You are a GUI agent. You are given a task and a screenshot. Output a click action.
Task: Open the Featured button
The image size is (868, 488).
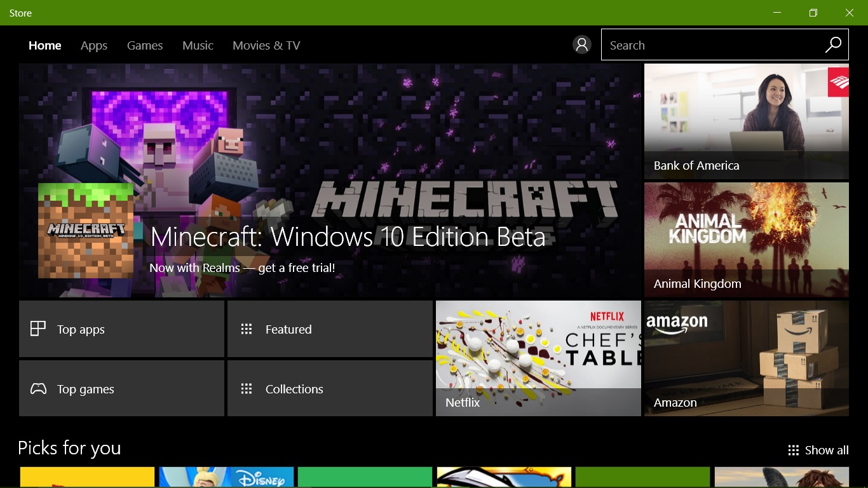coord(330,329)
